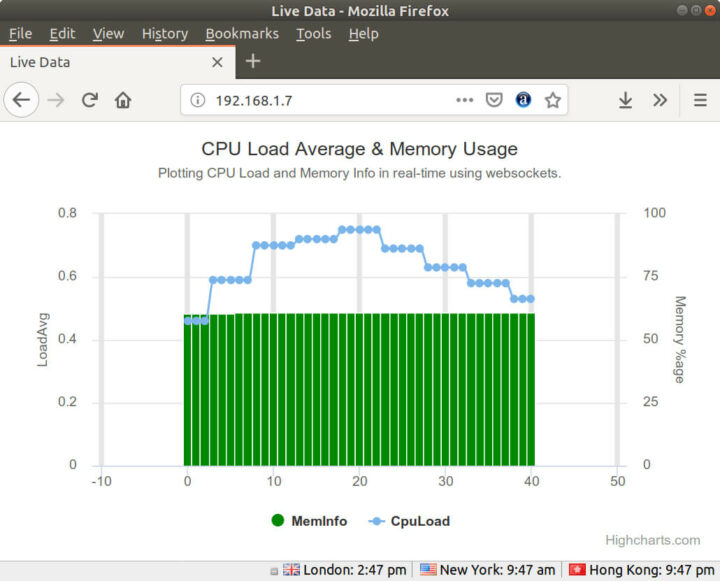Click the Memory %age axis title
Image resolution: width=720 pixels, height=581 pixels.
(680, 339)
